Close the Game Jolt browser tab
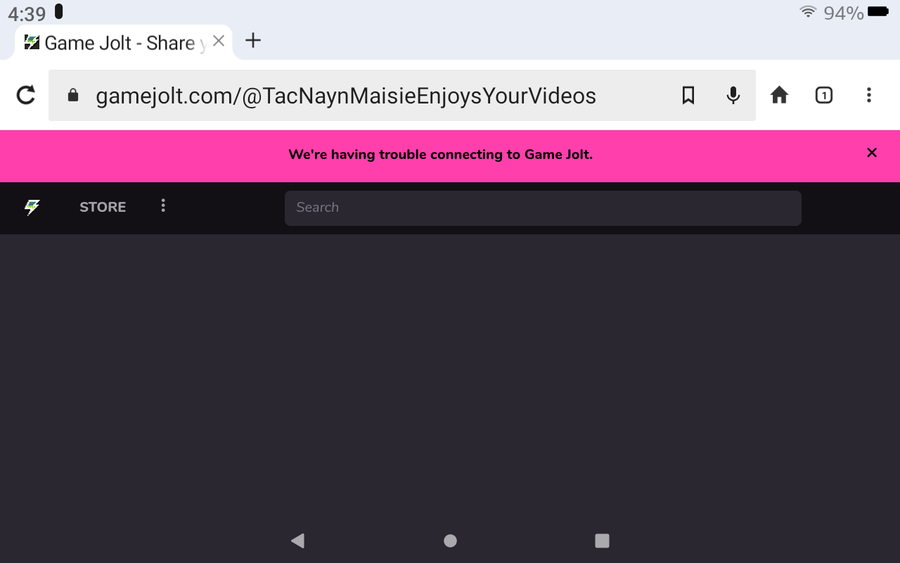The image size is (900, 563). coord(219,41)
